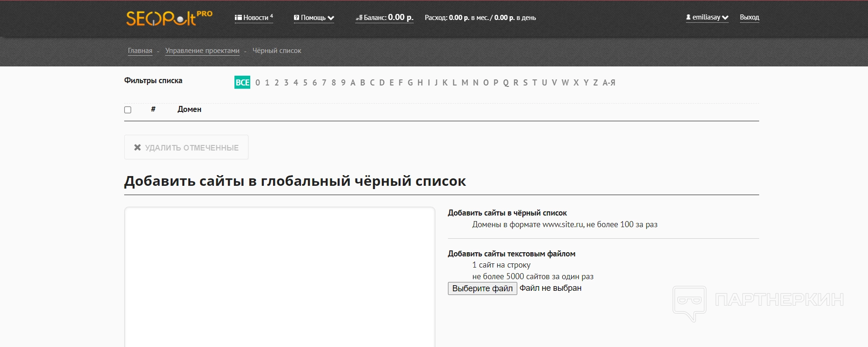Screen dimensions: 868x347
Task: Filter domains by letter H
Action: point(421,83)
